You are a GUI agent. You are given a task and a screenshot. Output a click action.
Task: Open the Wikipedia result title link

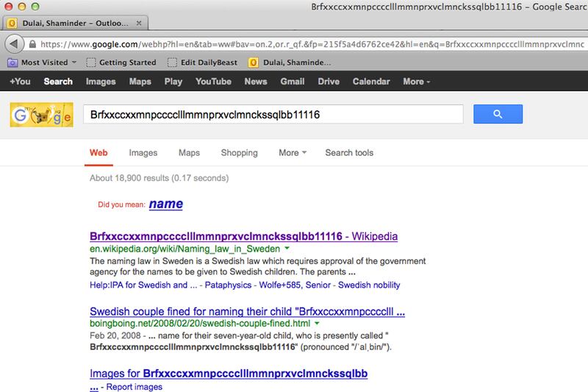click(x=244, y=236)
